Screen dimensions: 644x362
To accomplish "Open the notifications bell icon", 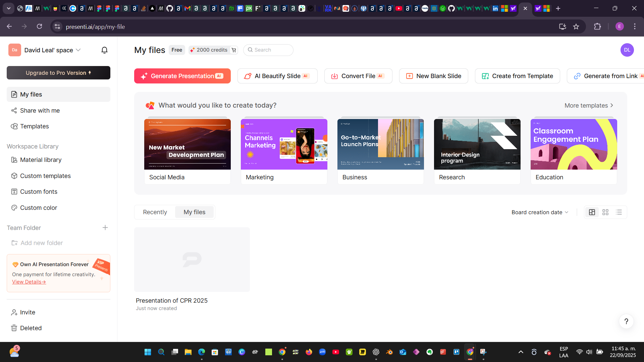I will click(104, 50).
